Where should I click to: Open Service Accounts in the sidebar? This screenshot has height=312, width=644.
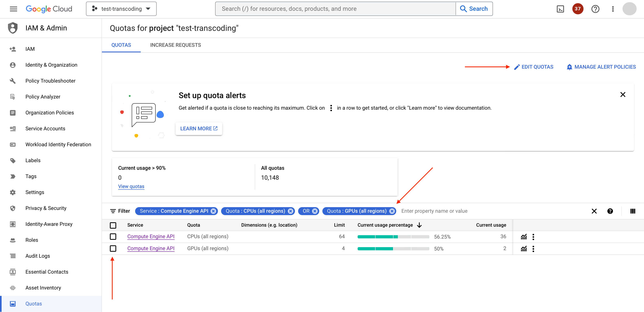pos(45,129)
